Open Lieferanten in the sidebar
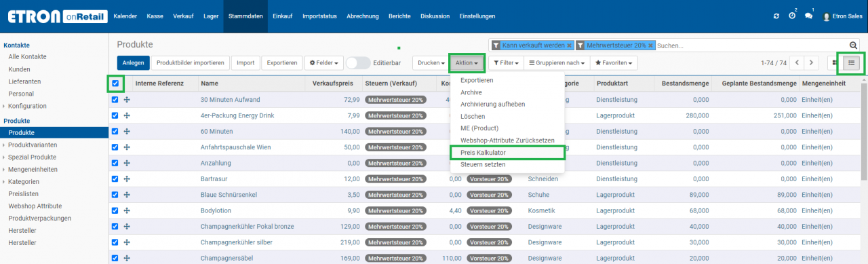Screen dimensions: 868x264 (x=24, y=81)
